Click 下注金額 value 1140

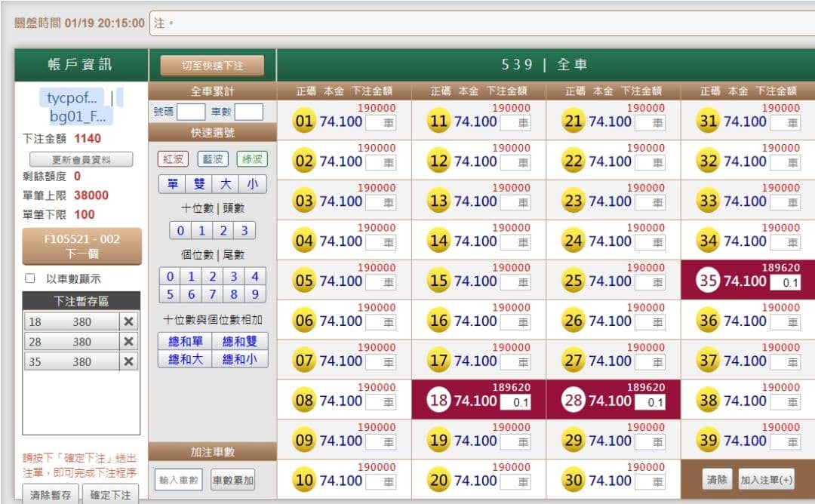[88, 139]
